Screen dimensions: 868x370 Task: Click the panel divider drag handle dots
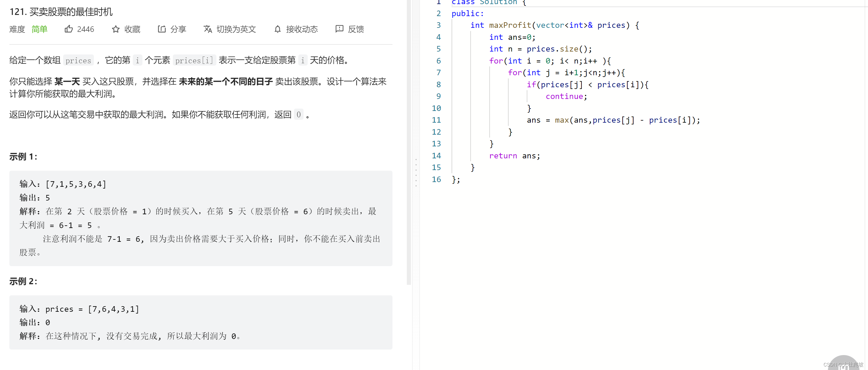point(416,172)
